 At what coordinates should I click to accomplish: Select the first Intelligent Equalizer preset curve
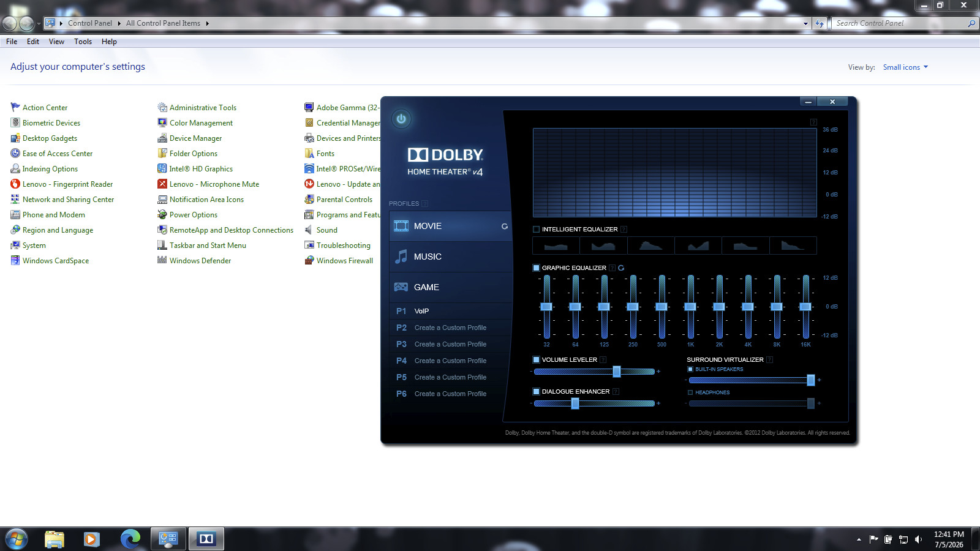pos(556,246)
